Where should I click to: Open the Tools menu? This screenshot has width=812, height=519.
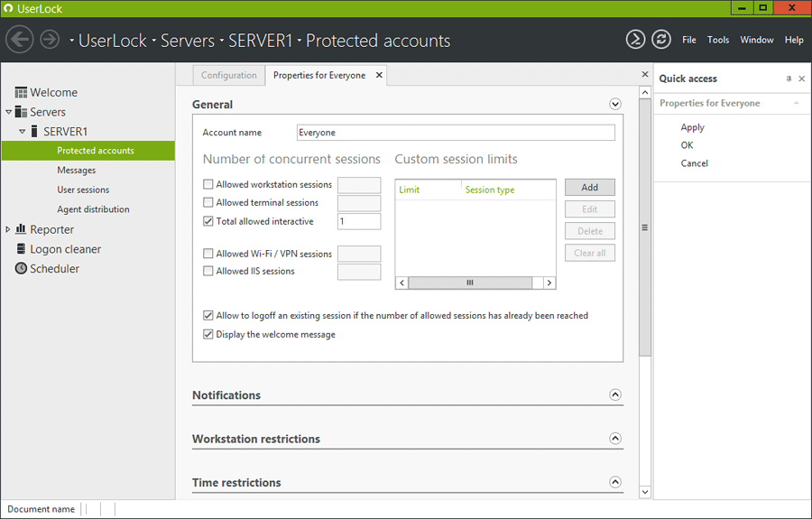click(718, 40)
